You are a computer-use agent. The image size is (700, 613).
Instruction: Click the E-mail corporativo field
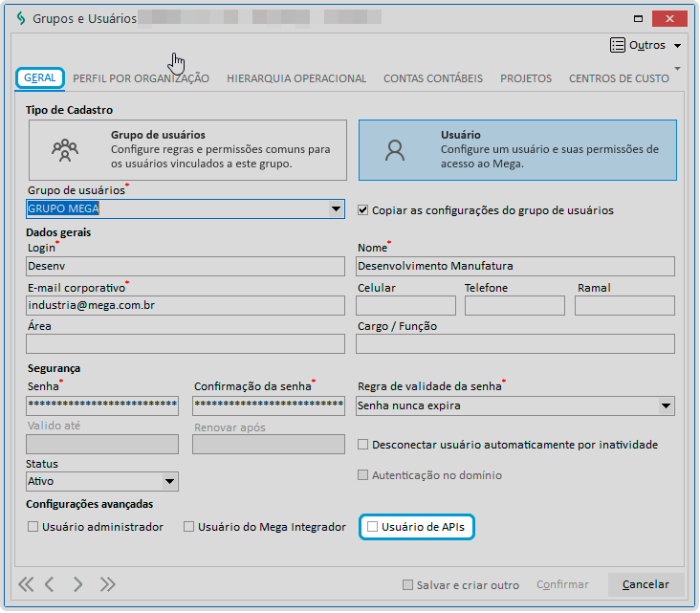tap(186, 305)
